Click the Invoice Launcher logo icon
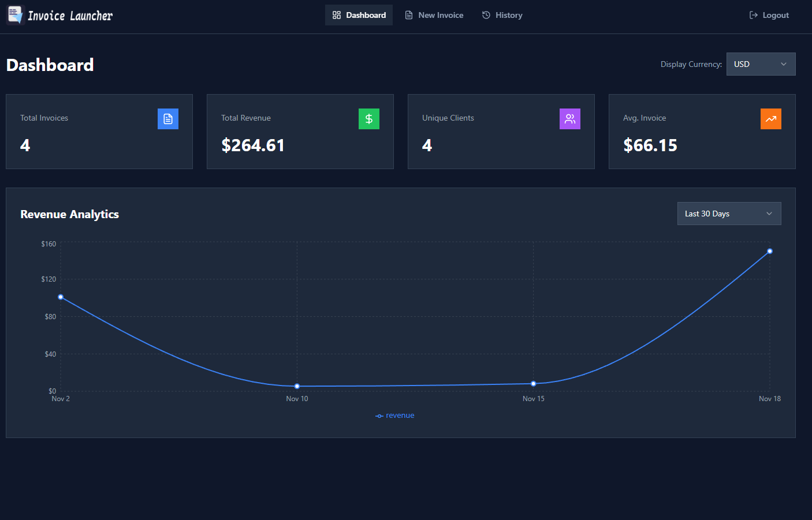The width and height of the screenshot is (812, 520). [x=14, y=14]
